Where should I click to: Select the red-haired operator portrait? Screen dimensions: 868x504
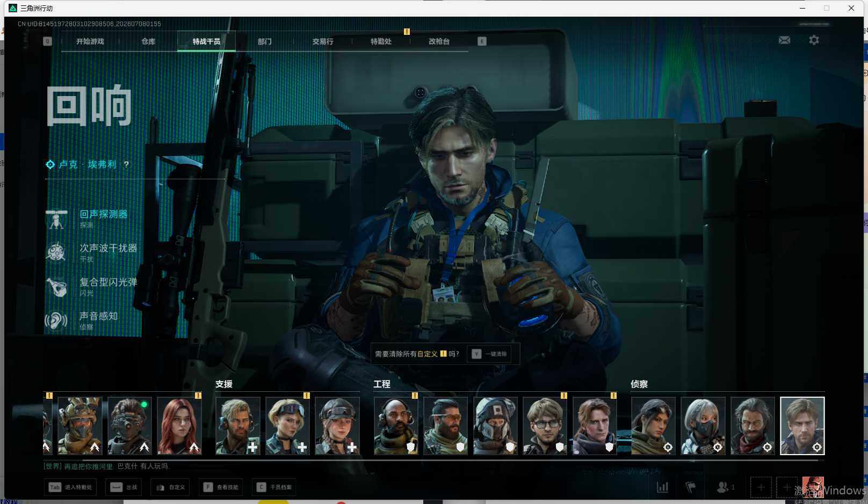pos(179,426)
